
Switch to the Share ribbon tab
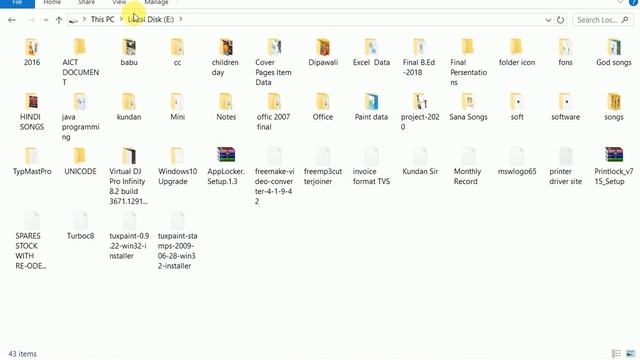point(87,3)
